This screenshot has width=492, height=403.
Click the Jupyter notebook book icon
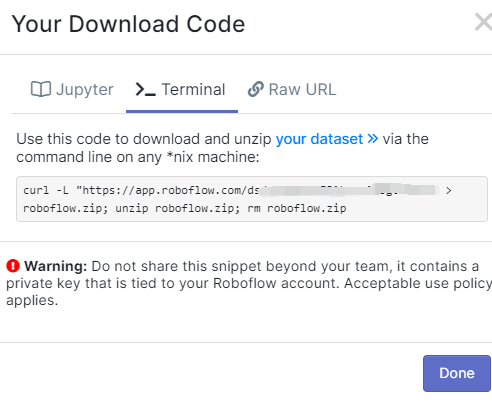coord(41,89)
